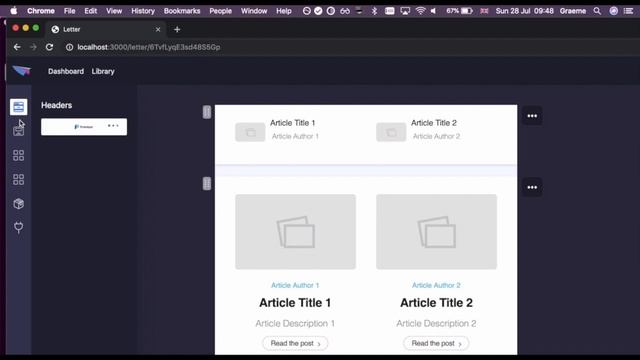
Task: Select small image placeholder beside Article Title 1
Action: click(250, 132)
